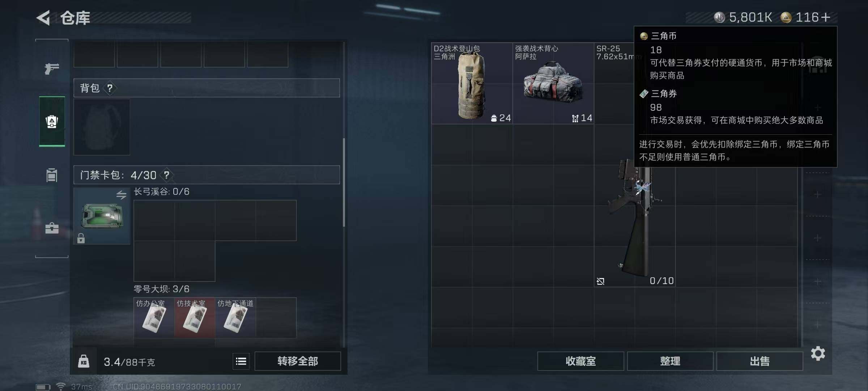The width and height of the screenshot is (868, 391).
Task: Click the left inventory panel scrollbar
Action: 344,182
